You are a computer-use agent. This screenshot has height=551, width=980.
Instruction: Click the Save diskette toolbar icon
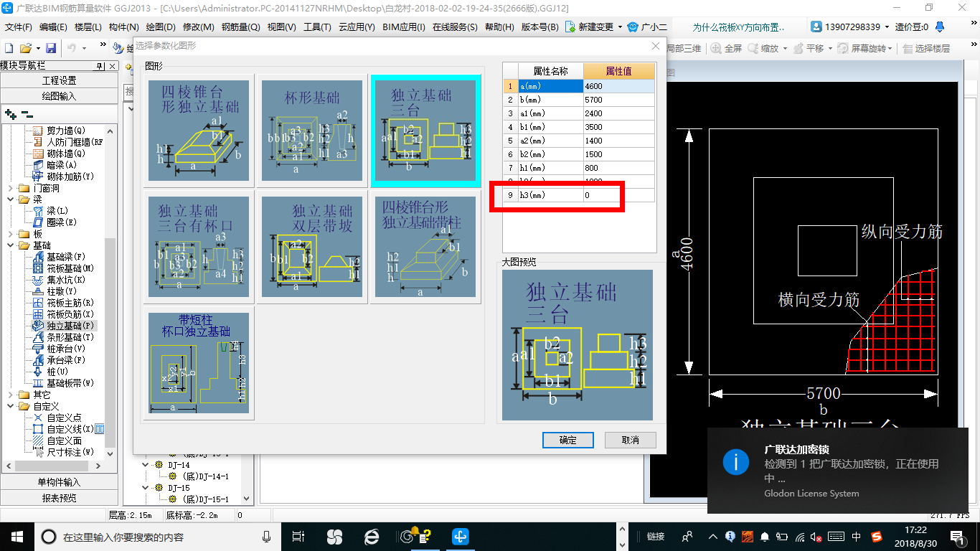click(51, 48)
